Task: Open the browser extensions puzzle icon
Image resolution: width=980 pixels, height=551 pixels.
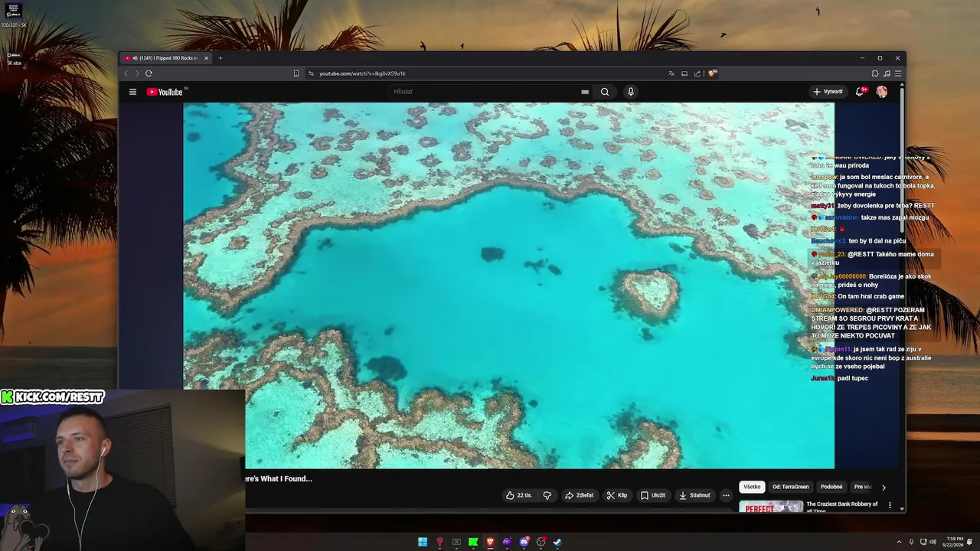Action: pos(875,73)
